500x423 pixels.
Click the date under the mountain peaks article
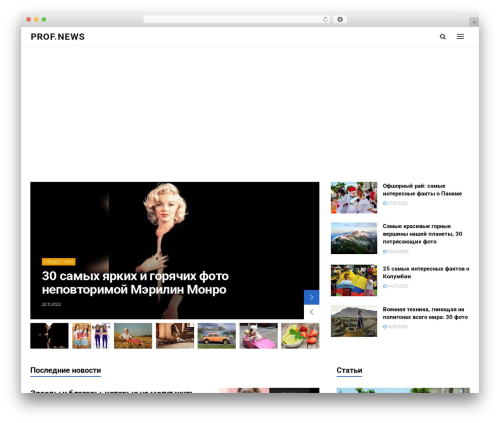pos(395,251)
